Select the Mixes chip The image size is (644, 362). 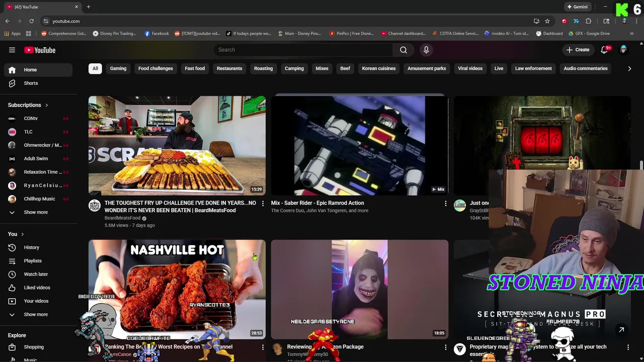[x=322, y=68]
